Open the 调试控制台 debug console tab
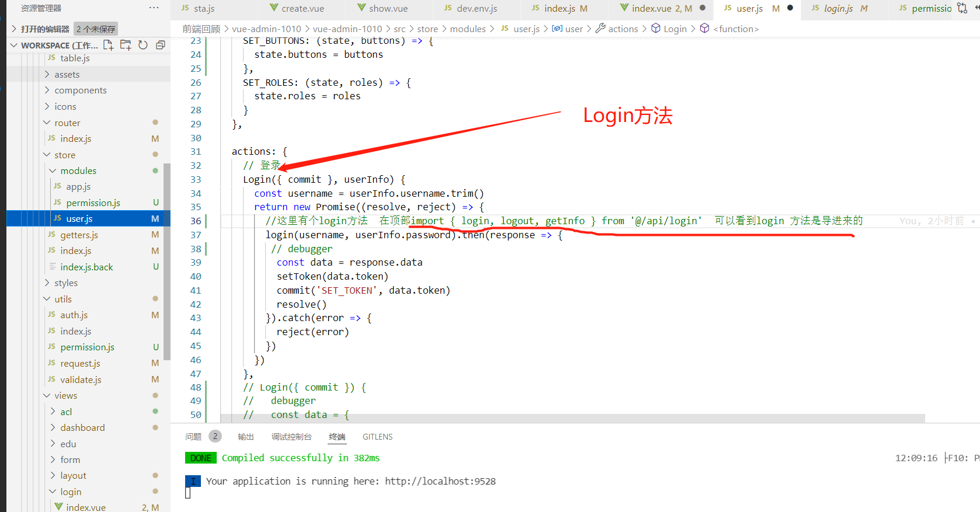 (x=291, y=437)
